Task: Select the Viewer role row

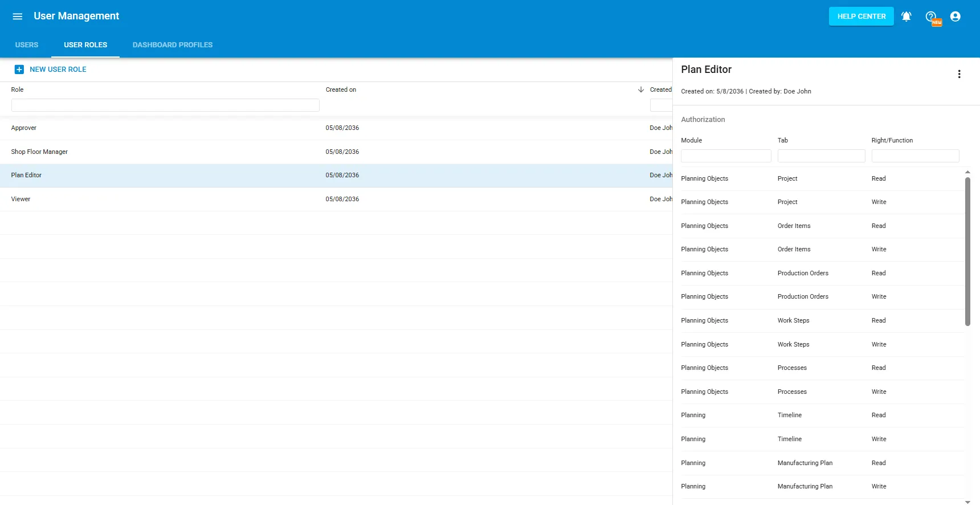Action: click(x=336, y=199)
